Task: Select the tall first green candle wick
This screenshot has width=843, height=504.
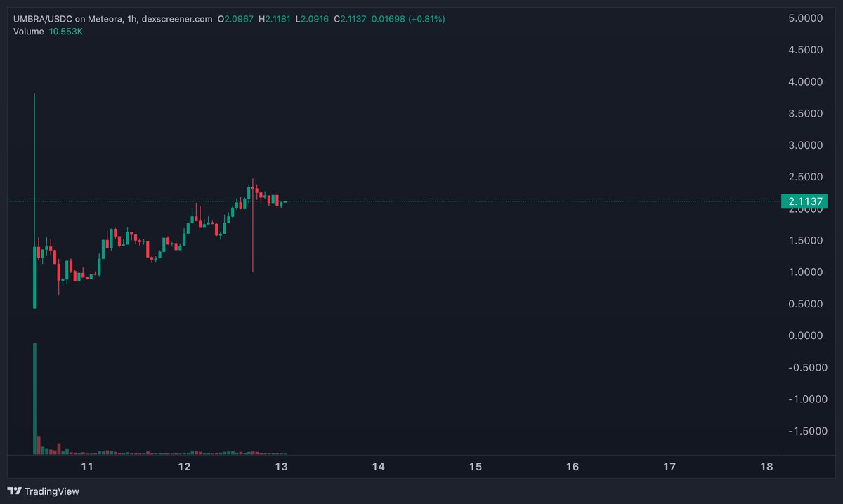Action: pos(34,168)
